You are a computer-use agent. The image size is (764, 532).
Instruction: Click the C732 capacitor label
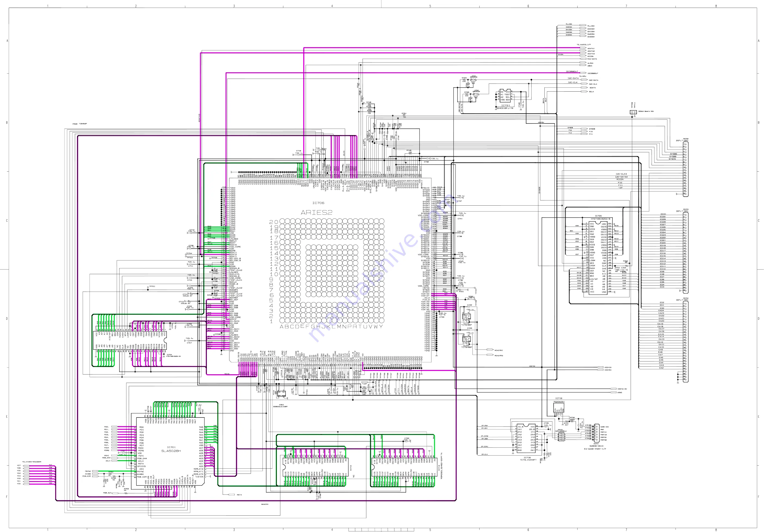(x=426, y=162)
